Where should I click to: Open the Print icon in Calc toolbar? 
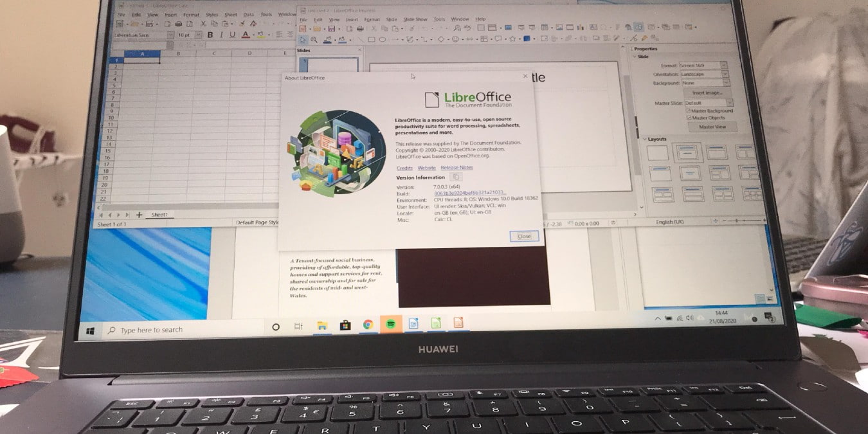point(179,23)
